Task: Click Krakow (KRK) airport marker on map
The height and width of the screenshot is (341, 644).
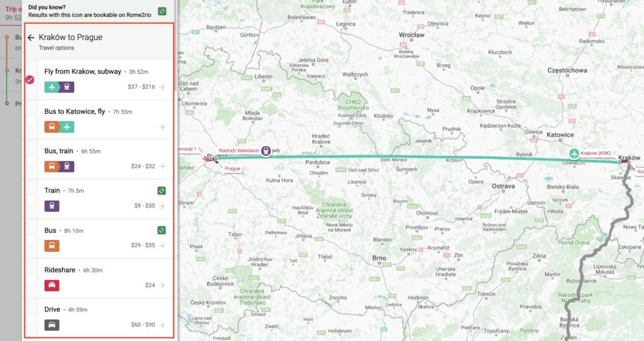Action: [574, 154]
